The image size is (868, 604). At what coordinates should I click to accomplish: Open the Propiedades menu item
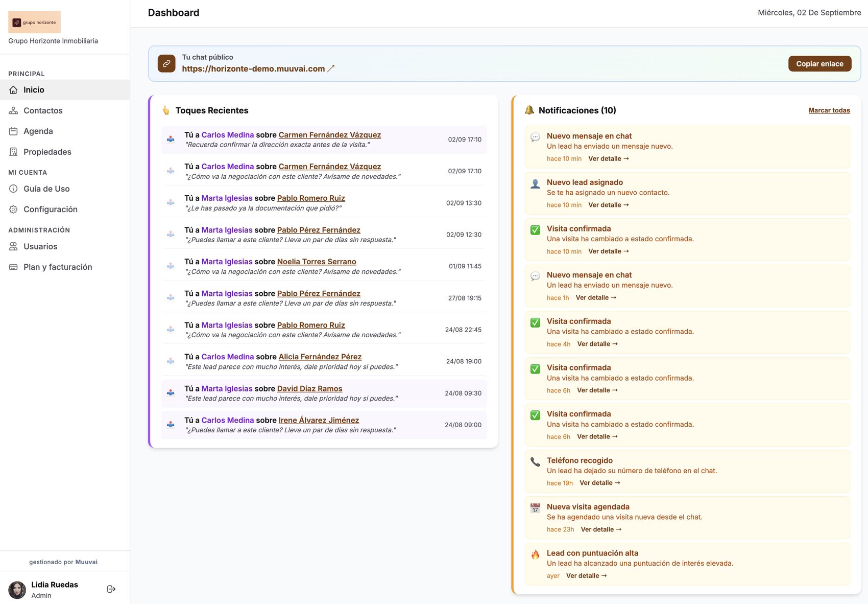[x=65, y=152]
